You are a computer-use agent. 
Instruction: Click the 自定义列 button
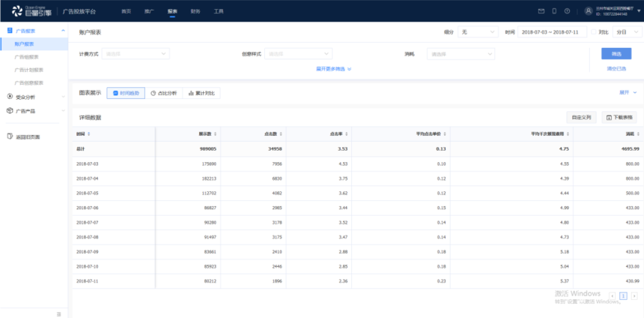click(x=581, y=118)
